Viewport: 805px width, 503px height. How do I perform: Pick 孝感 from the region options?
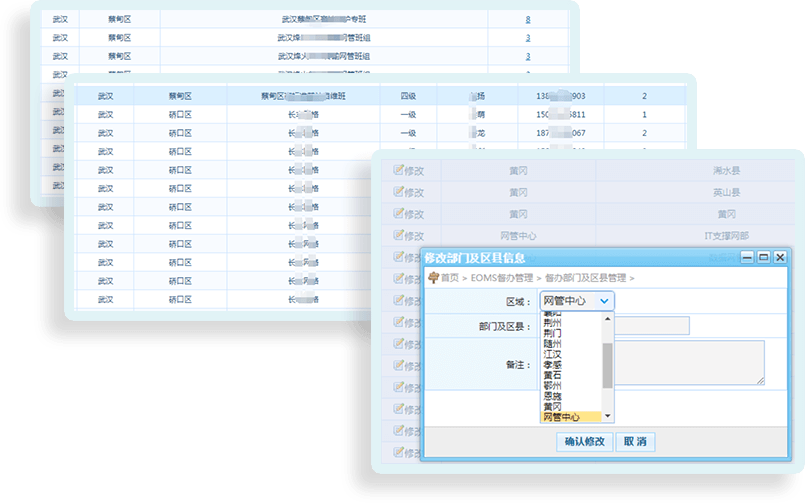pos(552,365)
